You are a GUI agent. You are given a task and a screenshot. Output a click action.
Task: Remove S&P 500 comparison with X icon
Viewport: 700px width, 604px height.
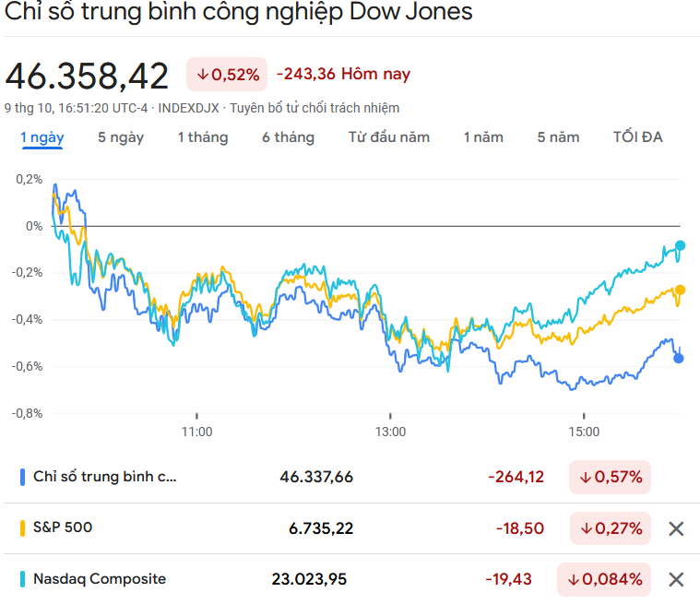click(x=676, y=528)
